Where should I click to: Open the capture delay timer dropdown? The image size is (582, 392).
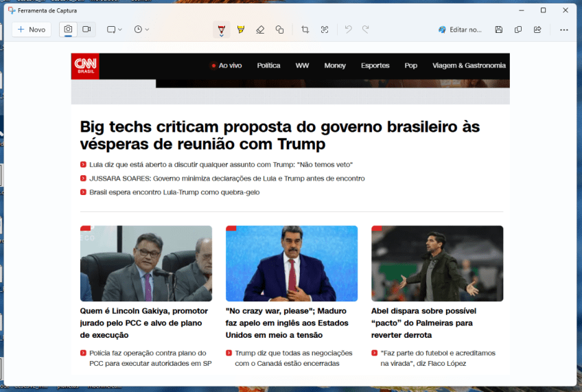pyautogui.click(x=141, y=30)
